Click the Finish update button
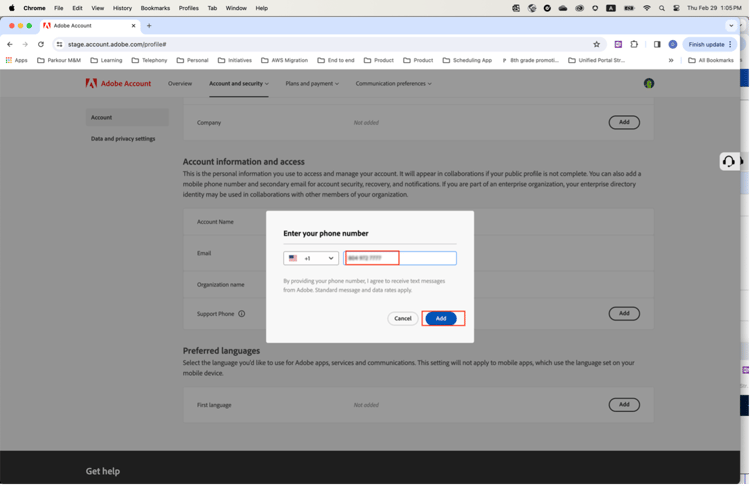This screenshot has height=486, width=750. [710, 44]
